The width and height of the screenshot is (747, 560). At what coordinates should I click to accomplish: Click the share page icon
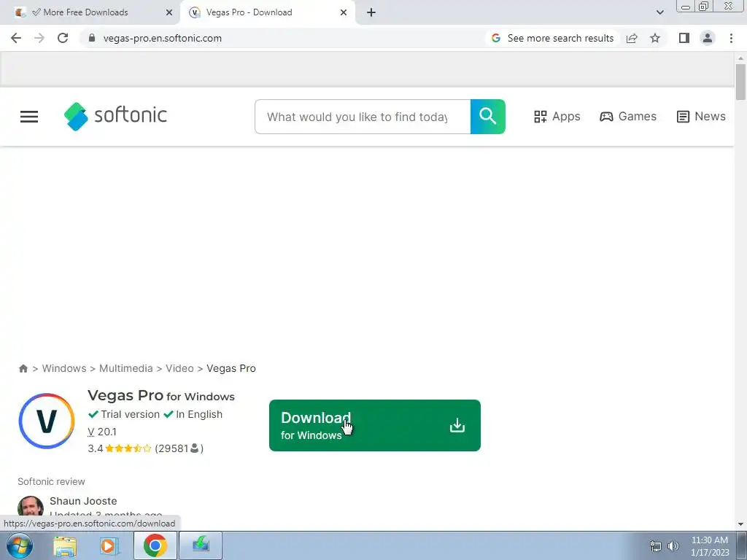632,38
